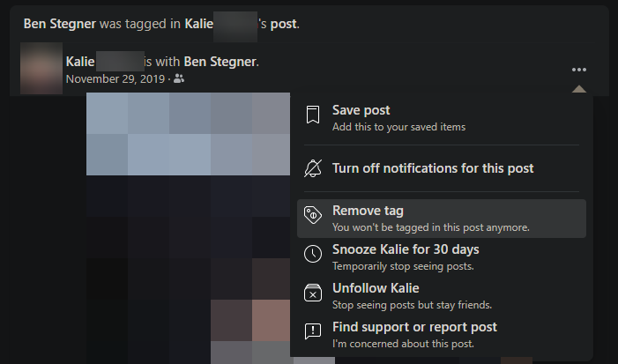Choose "Turn off notifications for this post"
Viewport: 618px width, 364px height.
[x=432, y=168]
